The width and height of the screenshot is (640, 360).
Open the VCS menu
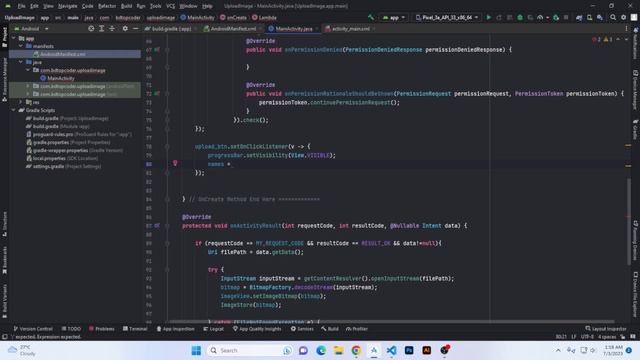tap(171, 6)
